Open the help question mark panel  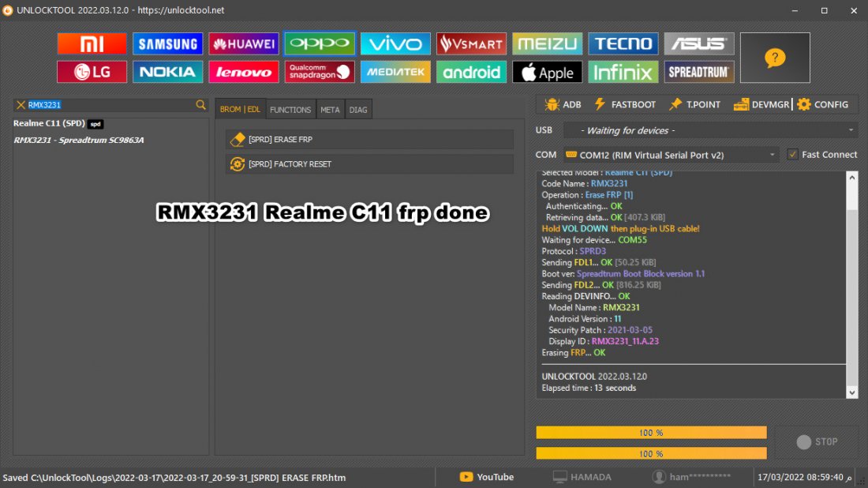(775, 58)
